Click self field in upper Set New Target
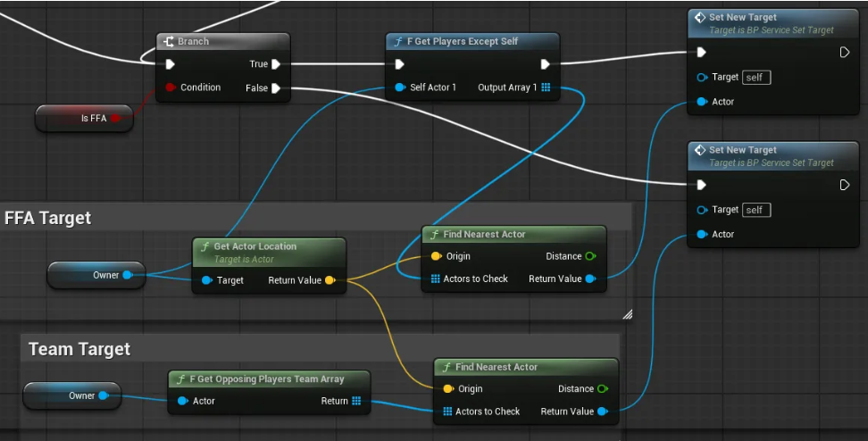This screenshot has height=441, width=868. point(756,78)
